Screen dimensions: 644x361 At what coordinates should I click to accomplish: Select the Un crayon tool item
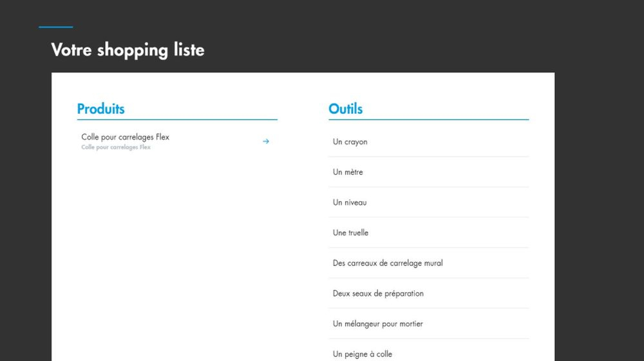click(x=350, y=142)
